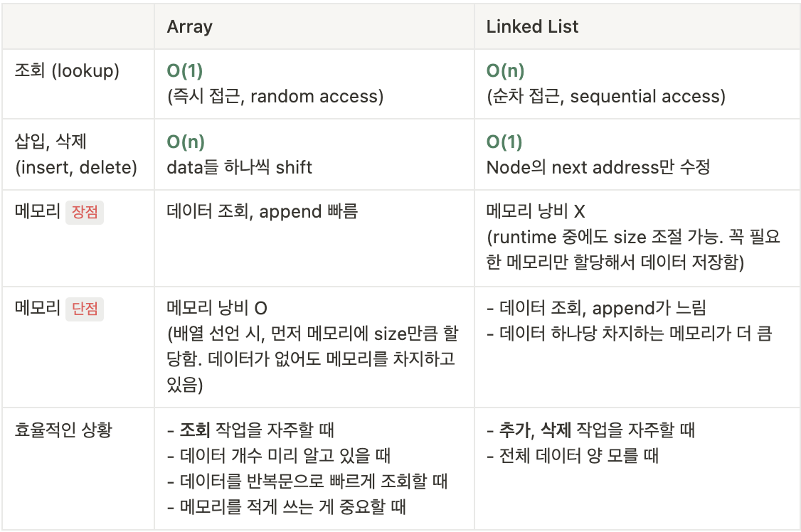Viewport: 801px width, 532px height.
Task: Click the Array column header
Action: pyautogui.click(x=189, y=26)
